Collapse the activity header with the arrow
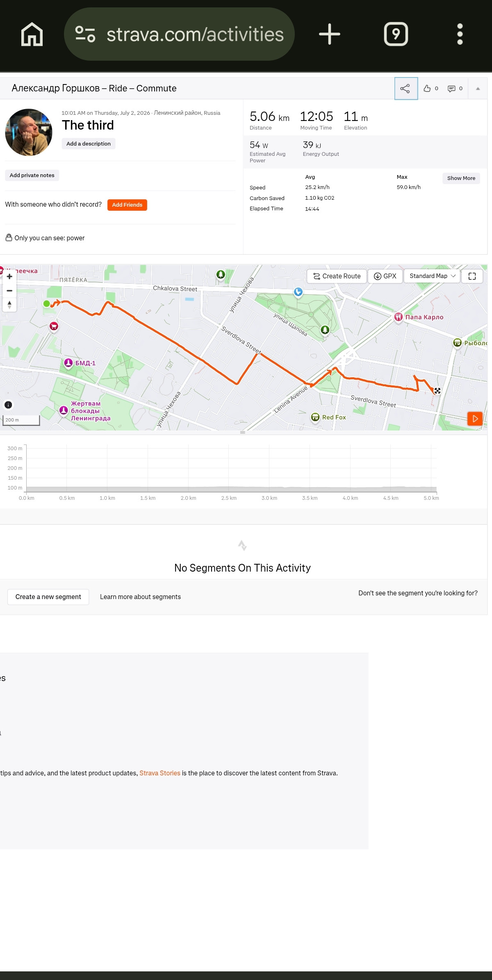 pos(478,89)
